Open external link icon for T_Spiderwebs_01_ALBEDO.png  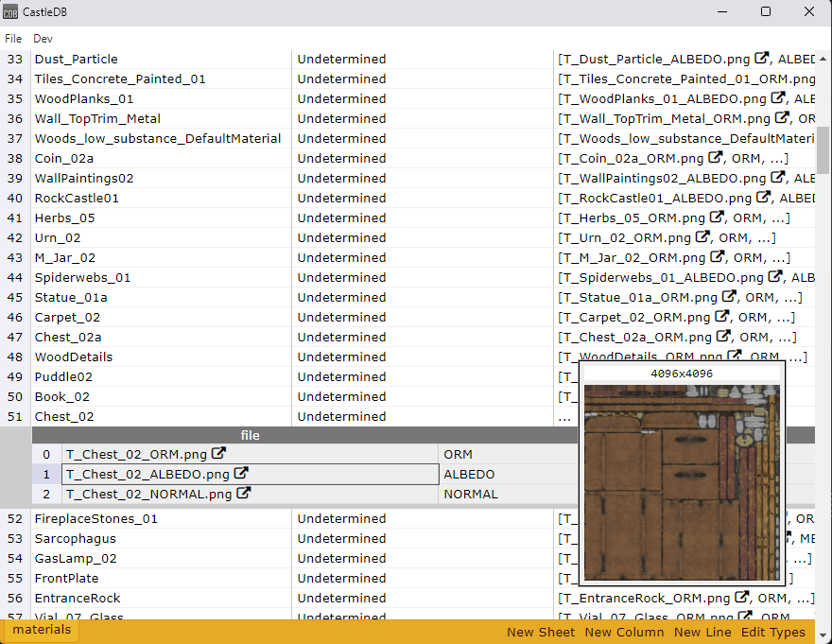coord(775,276)
